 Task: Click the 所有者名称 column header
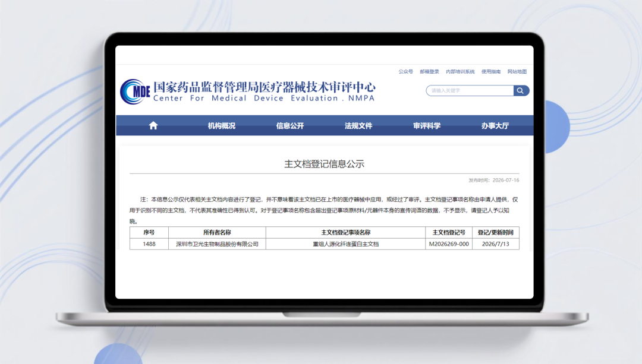[217, 232]
